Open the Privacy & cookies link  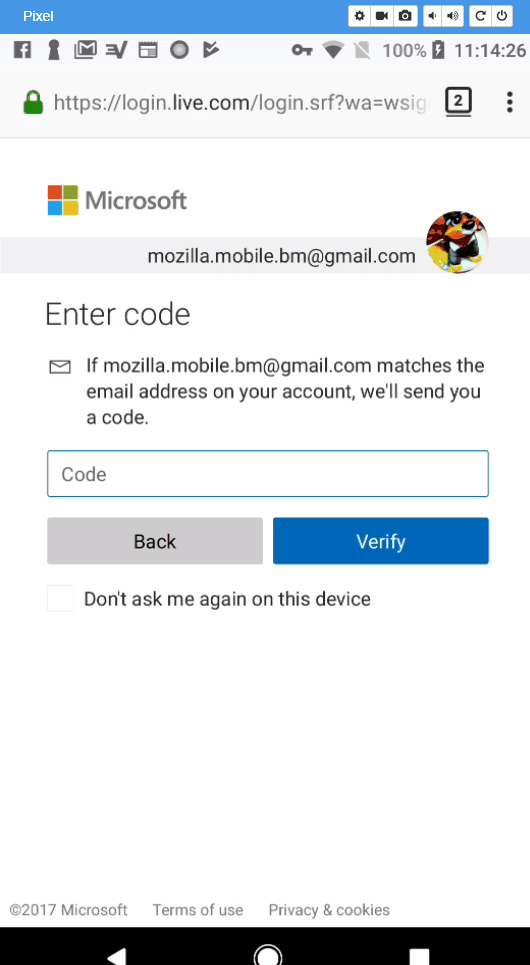point(329,910)
